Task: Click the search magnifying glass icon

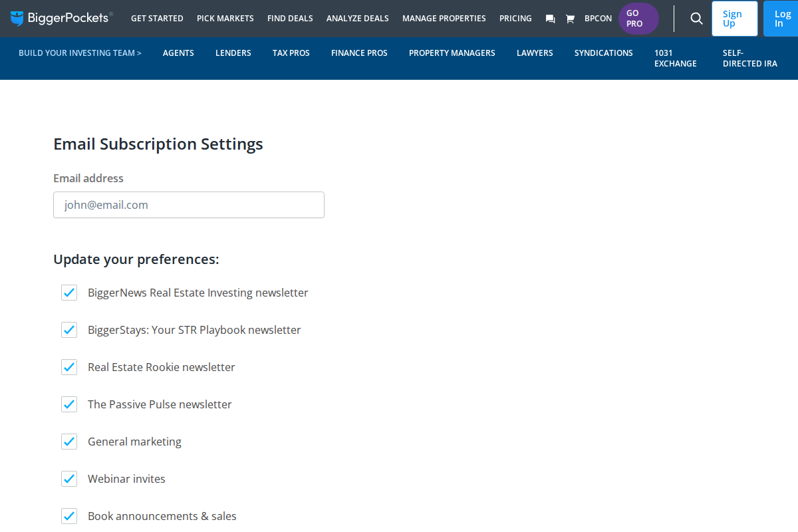Action: point(696,19)
